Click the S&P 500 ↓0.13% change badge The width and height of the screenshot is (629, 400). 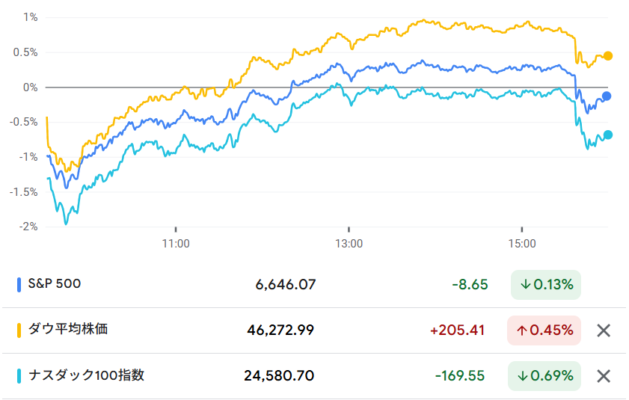[x=545, y=284]
